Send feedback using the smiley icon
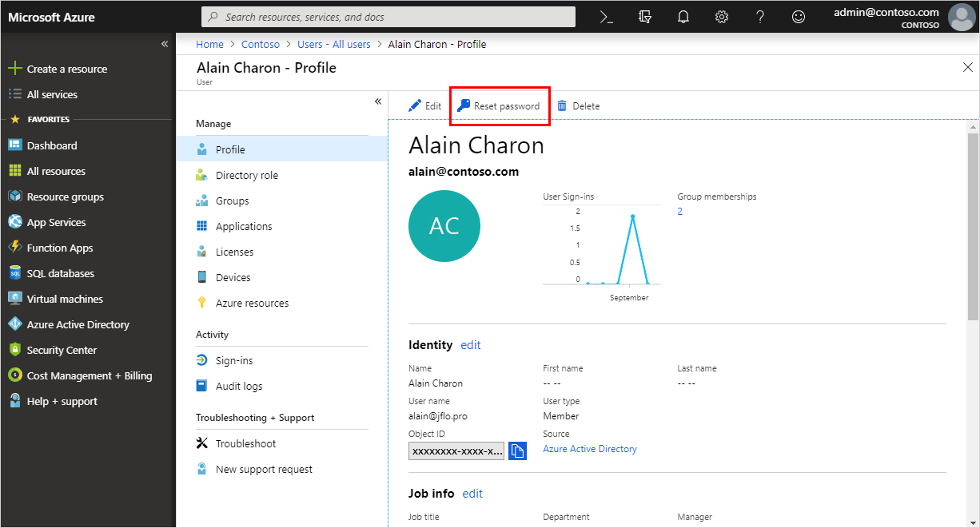 [799, 17]
